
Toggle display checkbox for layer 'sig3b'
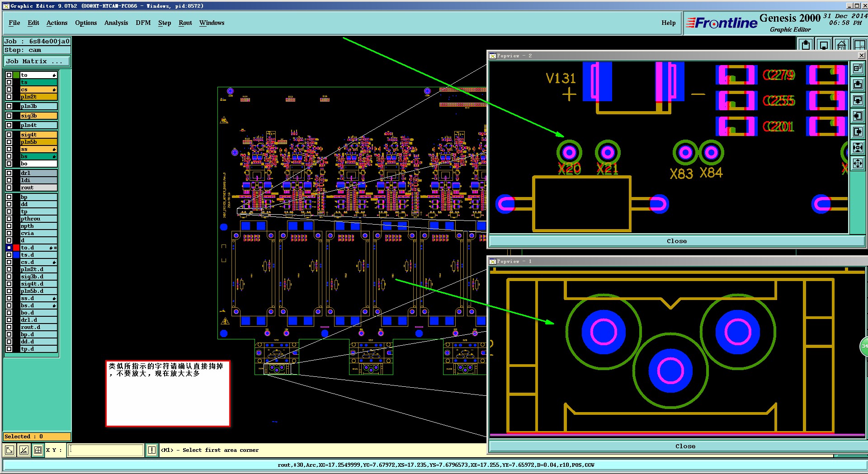tap(9, 116)
